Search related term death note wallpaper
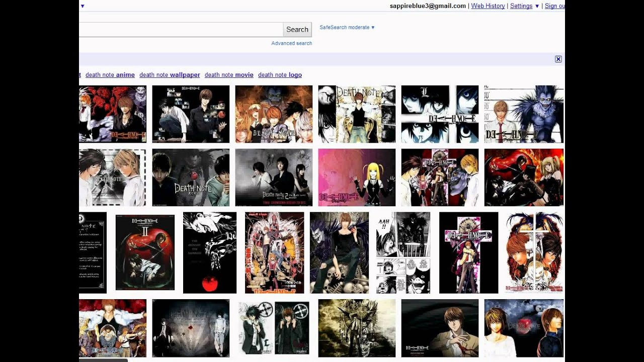The height and width of the screenshot is (362, 644). [x=170, y=75]
